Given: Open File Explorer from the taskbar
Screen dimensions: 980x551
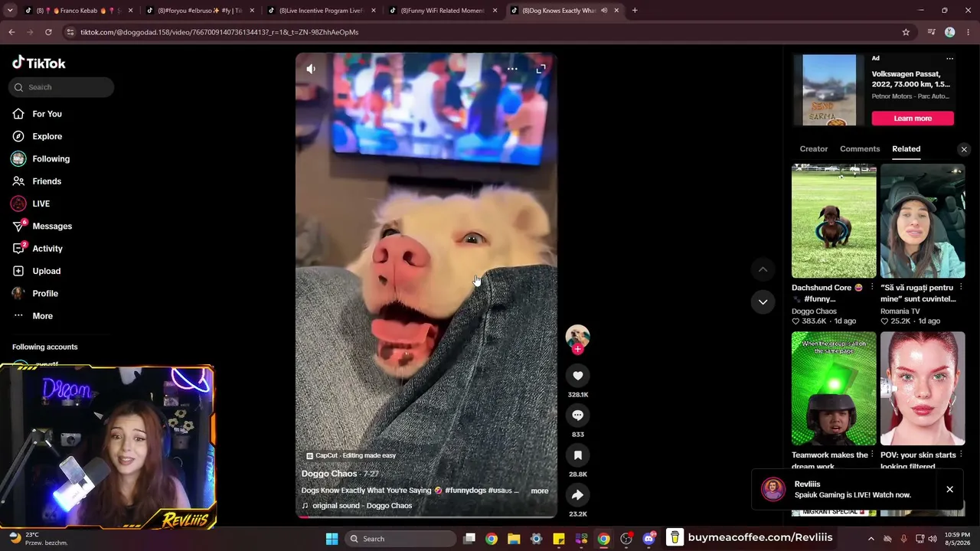Looking at the screenshot, I should point(514,539).
